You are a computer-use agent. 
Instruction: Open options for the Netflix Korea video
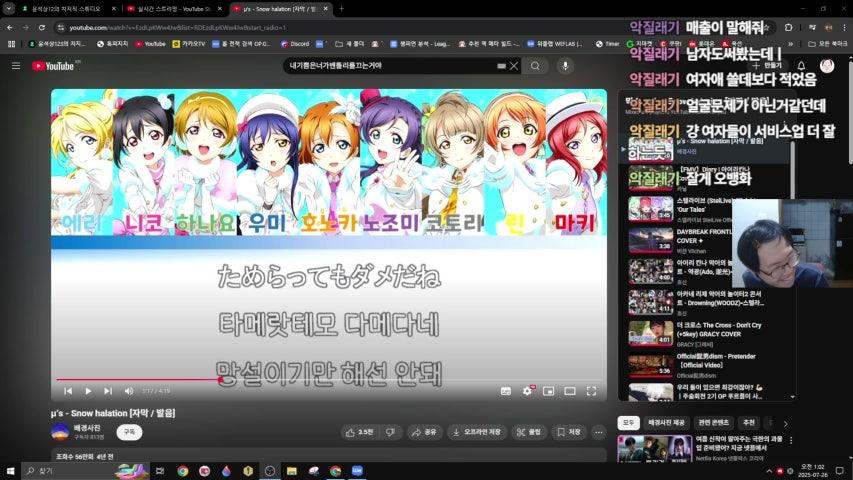791,440
